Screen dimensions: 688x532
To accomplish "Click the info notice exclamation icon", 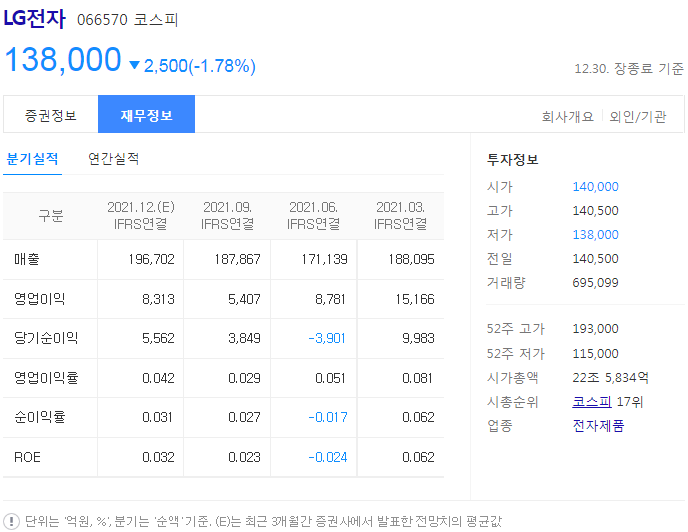I will (11, 521).
